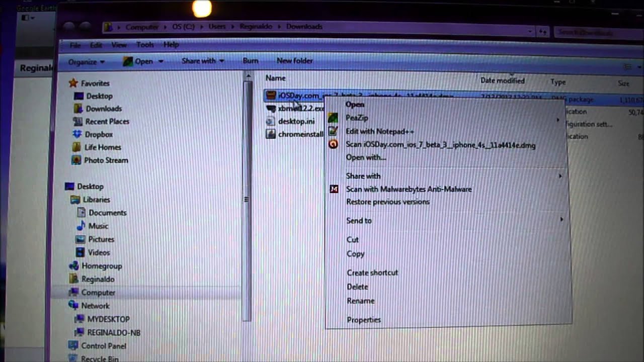This screenshot has width=644, height=362.
Task: Click the refresh button beside the address bar
Action: pos(543,31)
